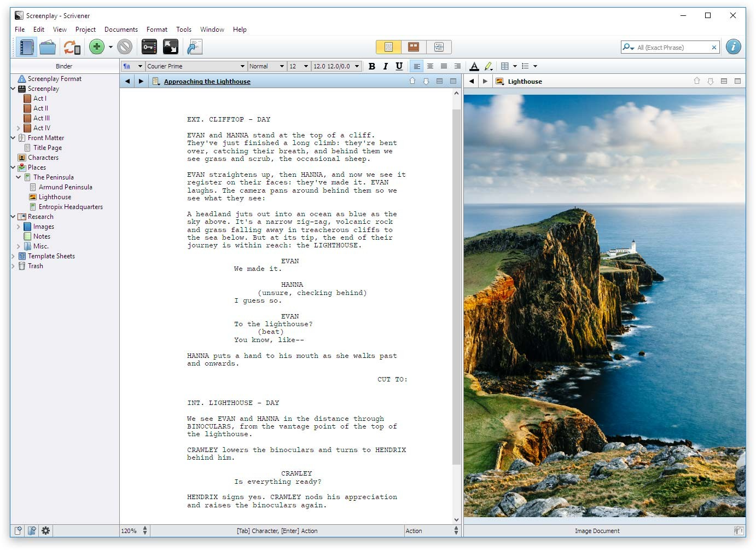Open the Normal style dropdown
This screenshot has width=756, height=550.
coord(266,66)
